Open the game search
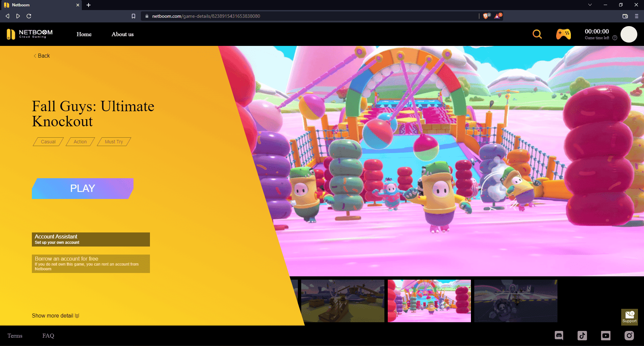 click(537, 34)
